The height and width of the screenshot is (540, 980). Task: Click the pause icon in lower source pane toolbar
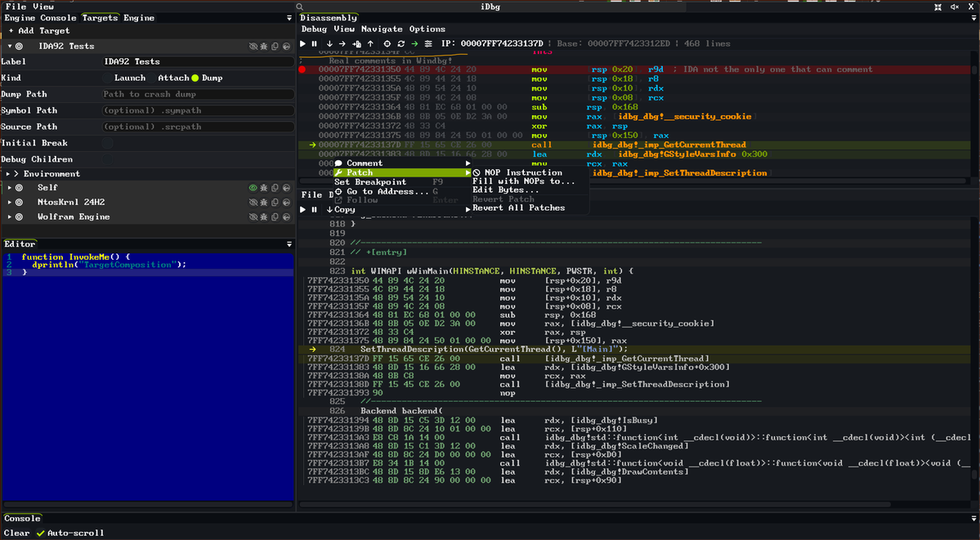tap(315, 209)
